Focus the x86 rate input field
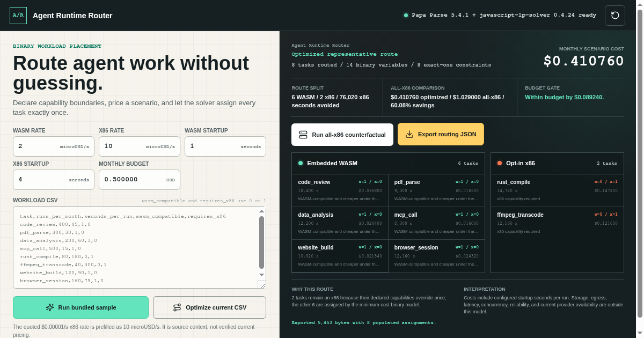644x338 pixels. pyautogui.click(x=140, y=146)
